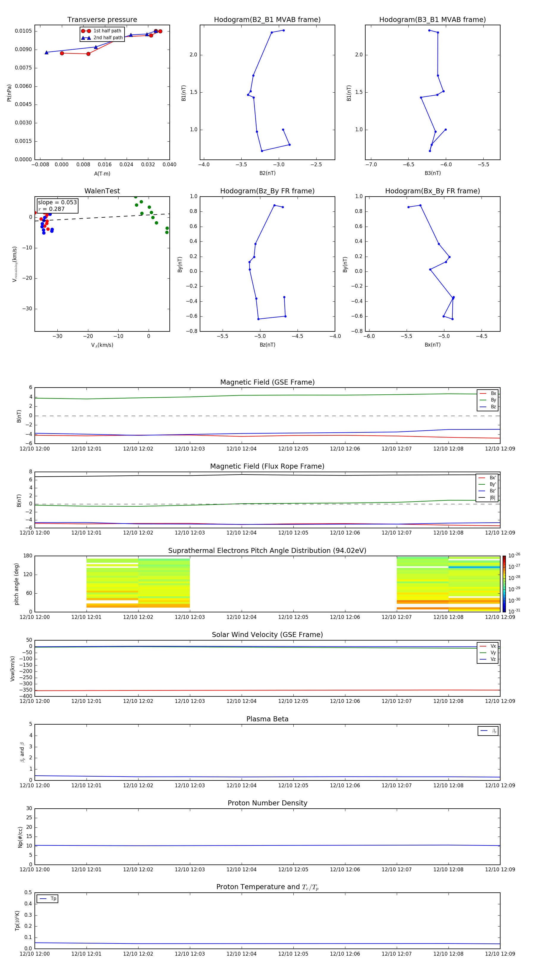Click the "Proton Temperature and Te/Tp" title

pyautogui.click(x=267, y=887)
